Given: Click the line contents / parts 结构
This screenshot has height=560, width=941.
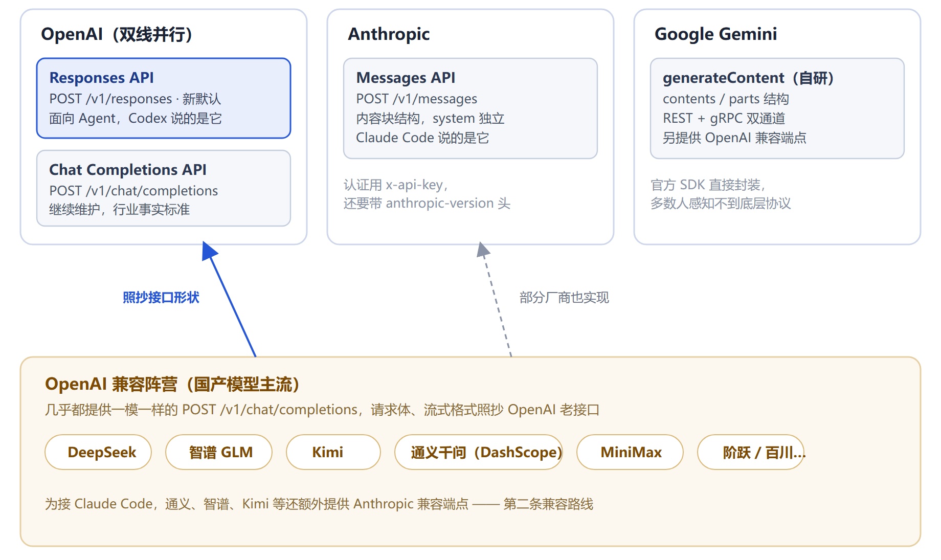Looking at the screenshot, I should click(726, 99).
